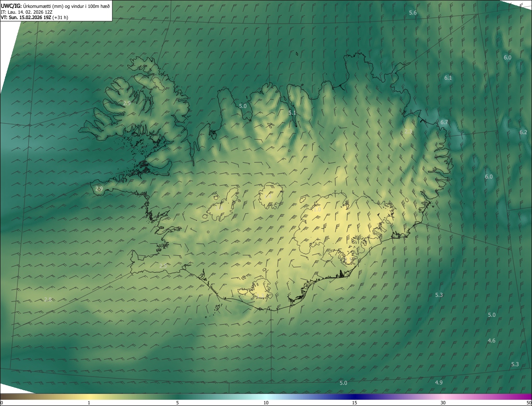Click the 'VT: Sun. 15.02.2026 19Z (+31 h)' line
This screenshot has height=406, width=532.
click(x=34, y=17)
